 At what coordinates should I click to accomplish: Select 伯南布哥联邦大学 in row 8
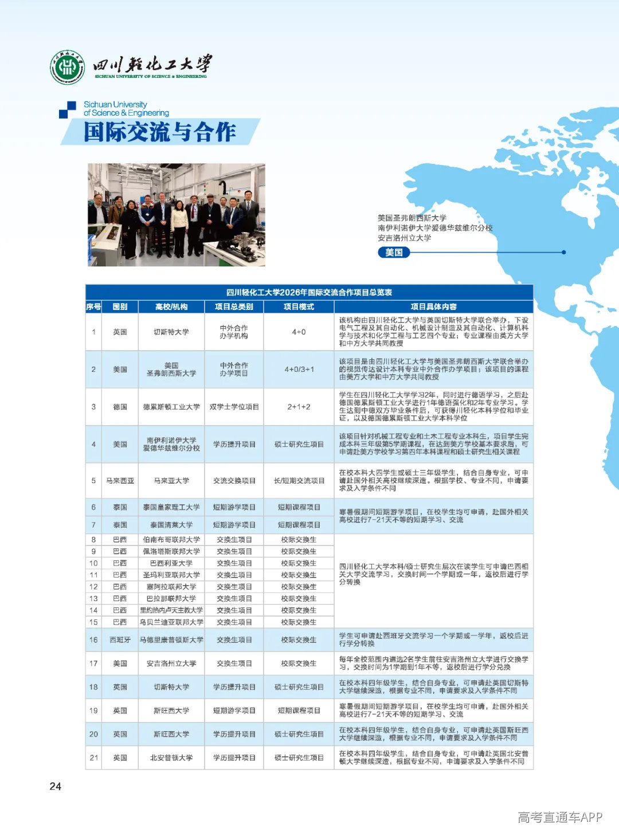[171, 540]
